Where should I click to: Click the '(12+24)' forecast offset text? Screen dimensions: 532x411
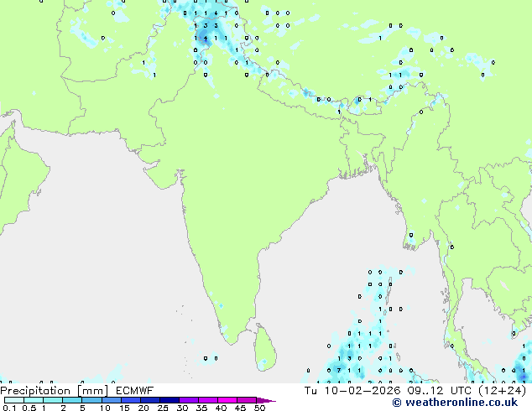[x=502, y=391]
